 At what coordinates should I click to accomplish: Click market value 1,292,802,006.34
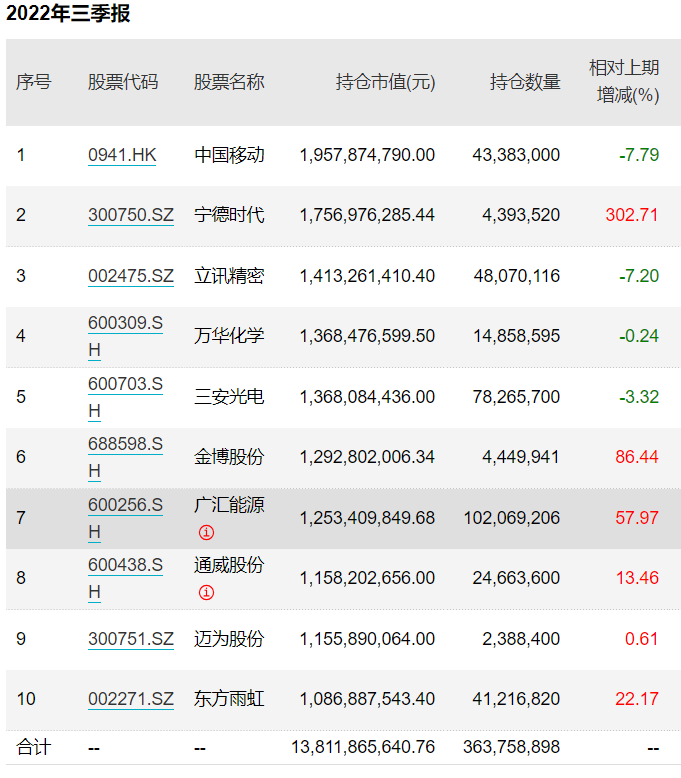point(367,457)
